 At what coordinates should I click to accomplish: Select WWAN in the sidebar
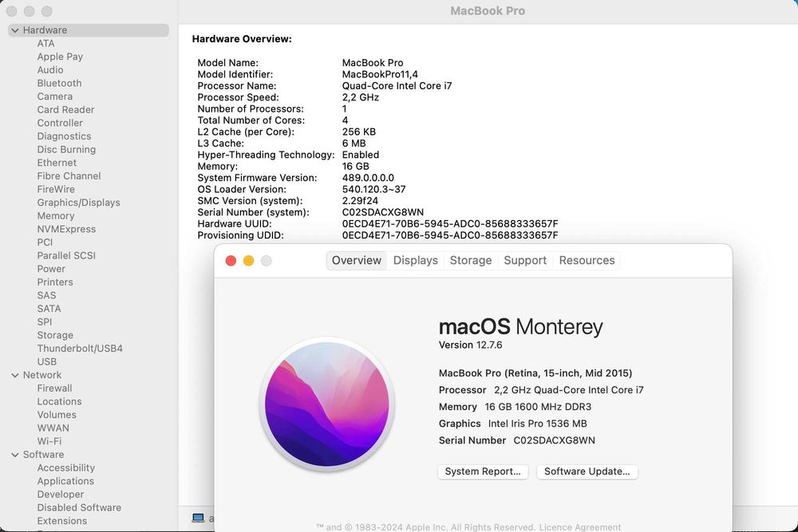[53, 428]
